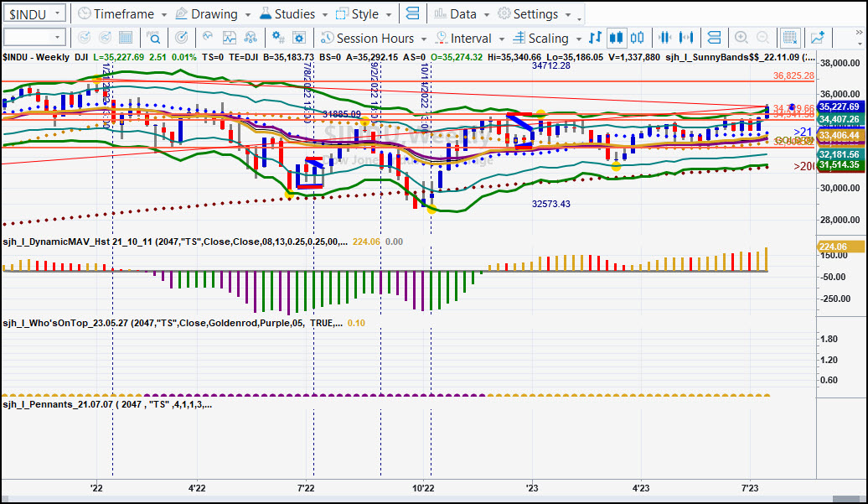Screen dimensions: 868x504
Task: Click the >21 indicator label
Action: tap(803, 132)
